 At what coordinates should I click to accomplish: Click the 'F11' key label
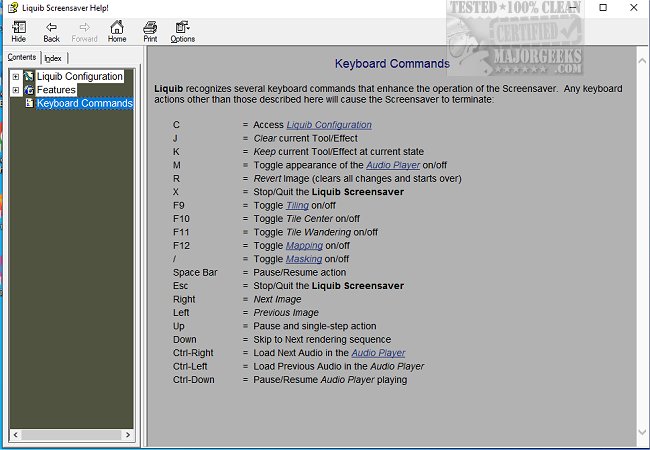[181, 232]
